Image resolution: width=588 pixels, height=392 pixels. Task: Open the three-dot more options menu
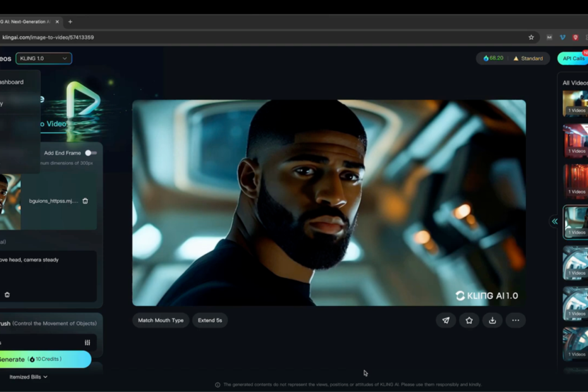[x=516, y=321]
